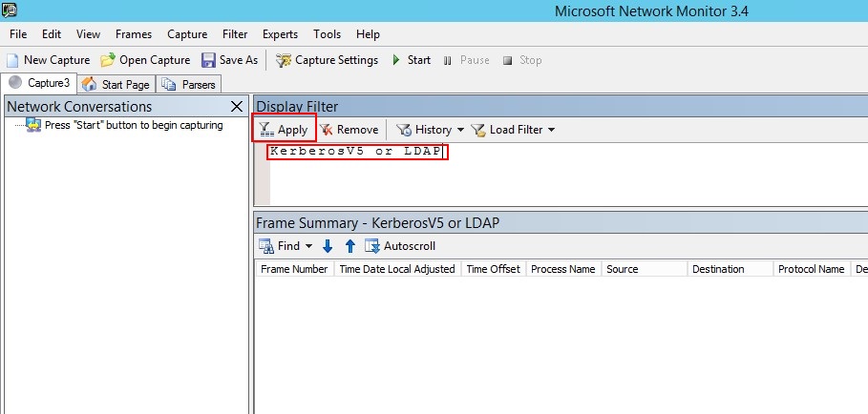This screenshot has height=414, width=868.
Task: Open the View menu
Action: 88,34
